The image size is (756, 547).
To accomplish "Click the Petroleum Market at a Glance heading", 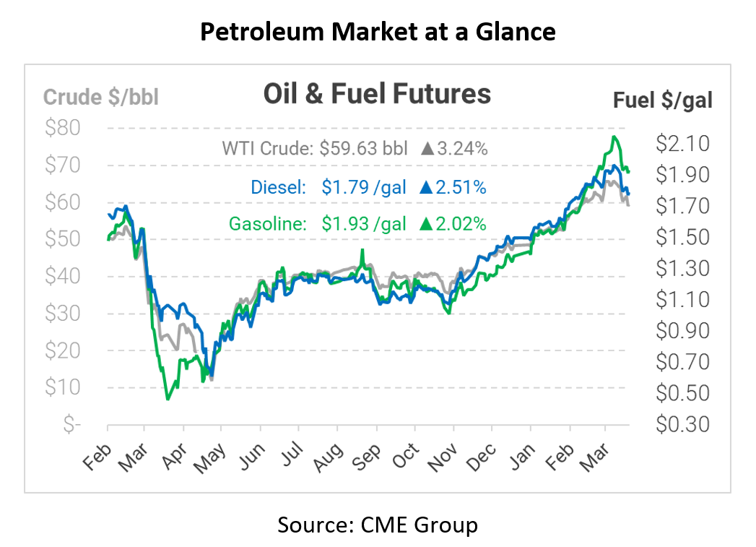I will (378, 32).
